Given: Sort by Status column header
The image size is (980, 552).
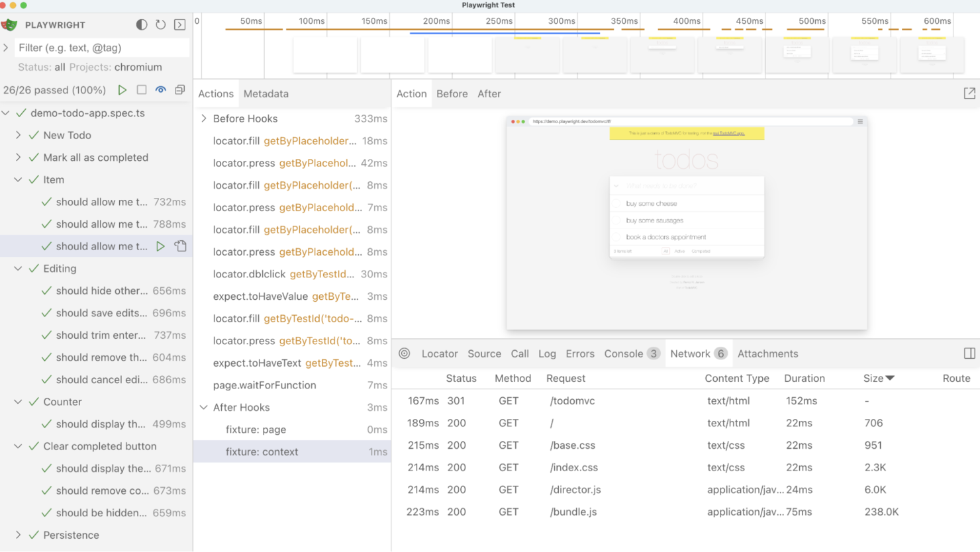Looking at the screenshot, I should click(x=461, y=378).
